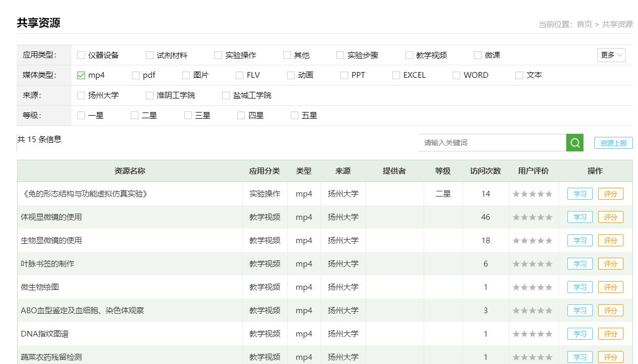Enable the 扬州大学 source filter checkbox
The height and width of the screenshot is (364, 638).
[x=81, y=95]
